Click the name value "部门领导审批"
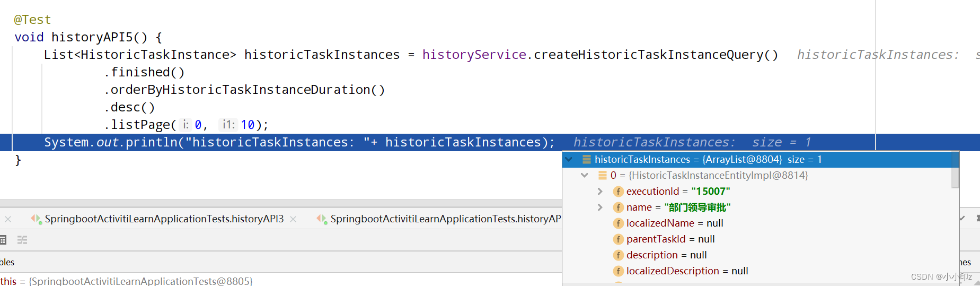The height and width of the screenshot is (286, 980). pyautogui.click(x=698, y=207)
